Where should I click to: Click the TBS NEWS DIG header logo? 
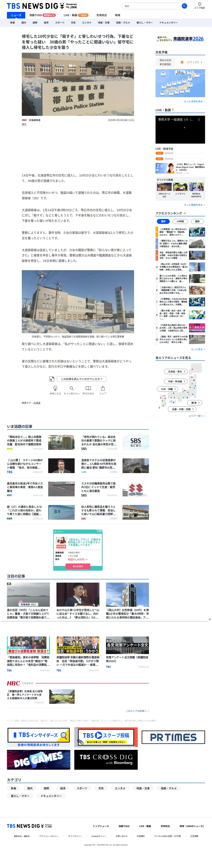click(x=42, y=6)
